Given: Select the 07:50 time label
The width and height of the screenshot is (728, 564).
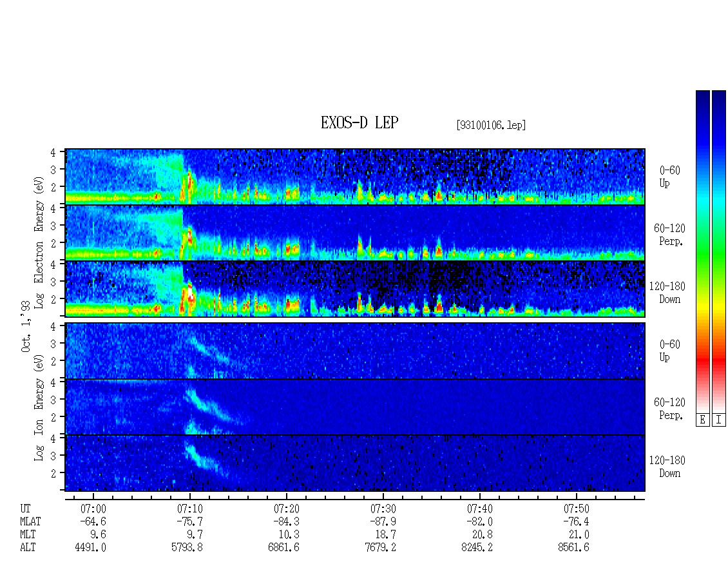Looking at the screenshot, I should pyautogui.click(x=576, y=509).
